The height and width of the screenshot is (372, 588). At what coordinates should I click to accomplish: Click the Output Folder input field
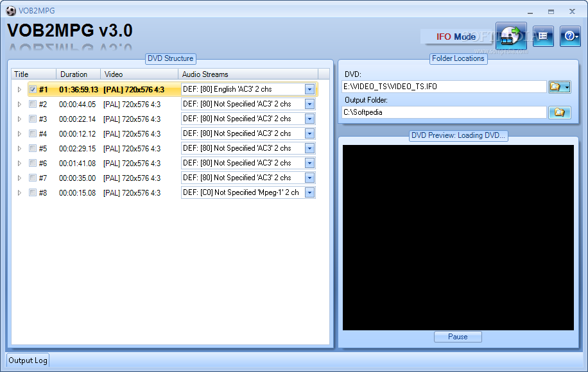(444, 112)
